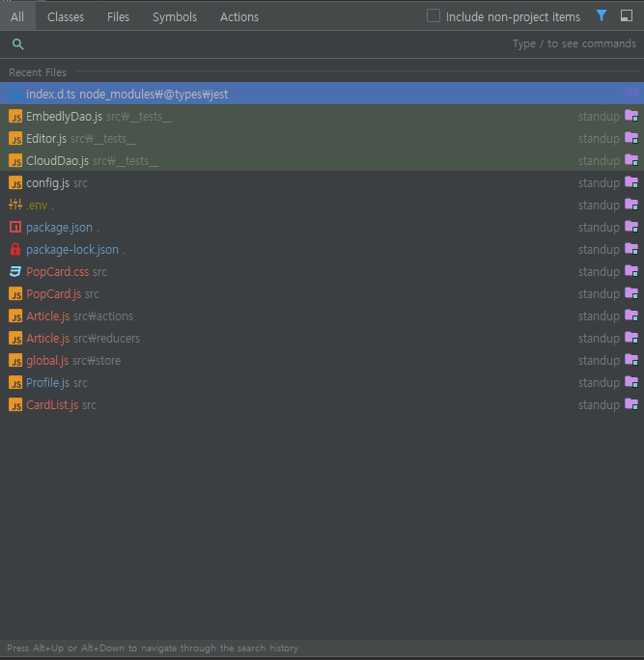The height and width of the screenshot is (660, 644).
Task: Click the Recent Files section header
Action: click(x=38, y=72)
